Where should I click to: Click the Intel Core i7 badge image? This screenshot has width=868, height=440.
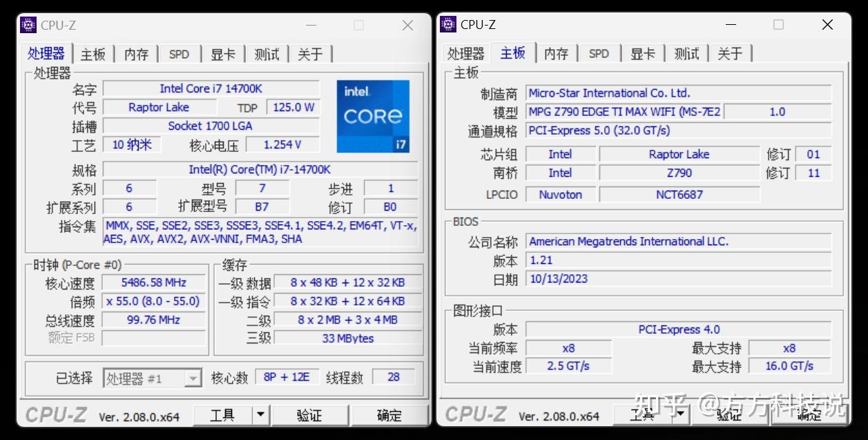tap(373, 116)
